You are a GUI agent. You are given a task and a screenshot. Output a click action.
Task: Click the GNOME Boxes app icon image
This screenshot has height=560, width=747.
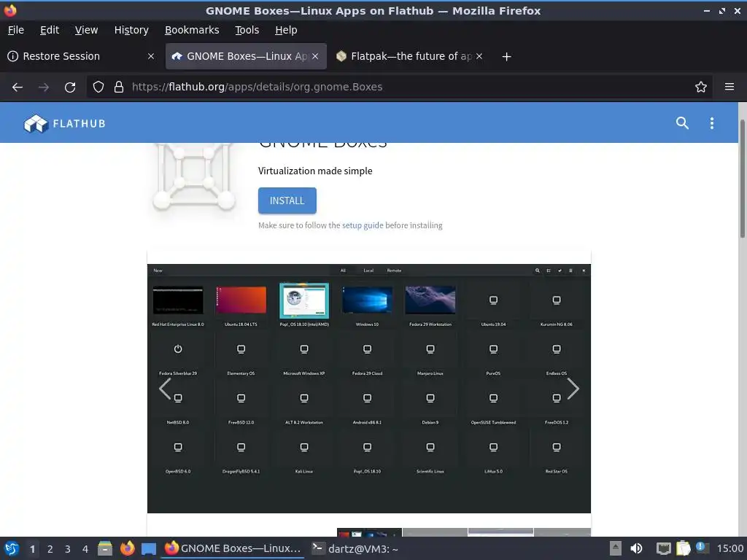[194, 176]
